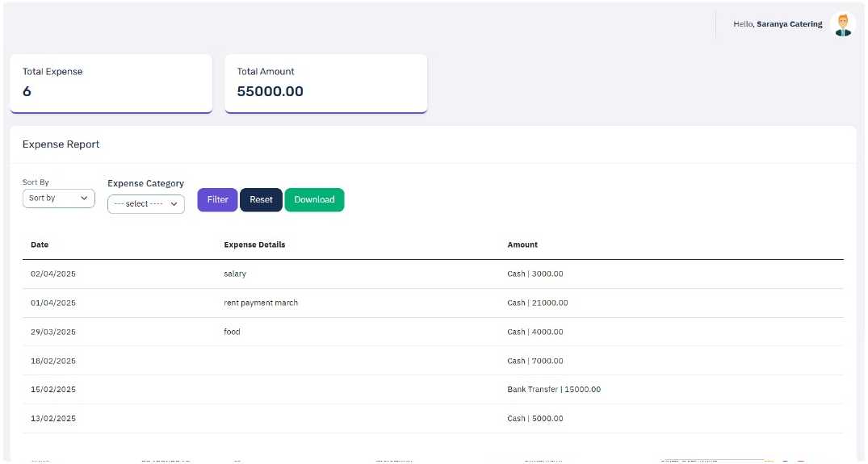This screenshot has height=464, width=868.
Task: Click the date 01/04/2025
Action: (x=53, y=303)
